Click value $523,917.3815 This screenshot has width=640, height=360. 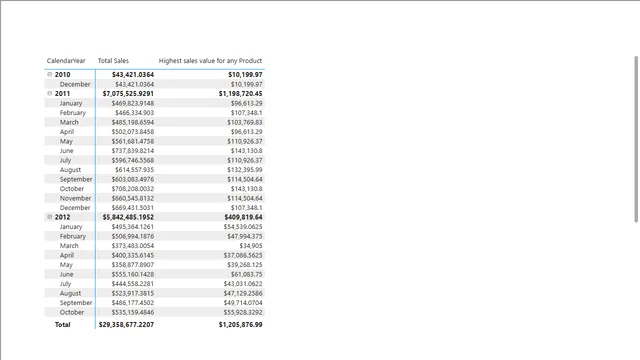click(x=133, y=293)
